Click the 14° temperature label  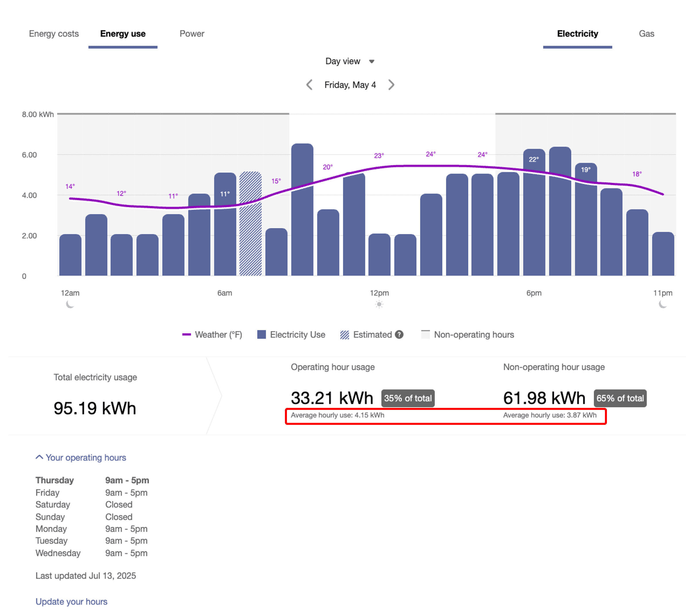click(x=70, y=186)
